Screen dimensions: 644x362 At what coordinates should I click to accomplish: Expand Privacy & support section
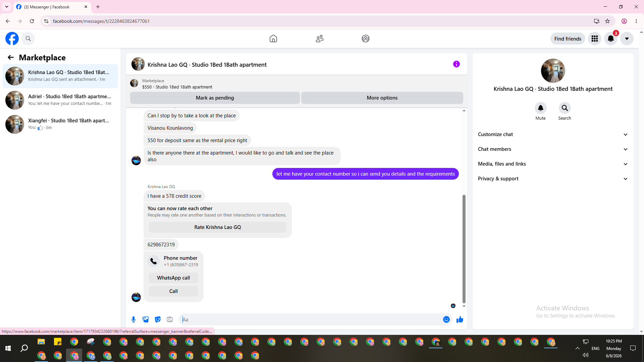(x=553, y=179)
